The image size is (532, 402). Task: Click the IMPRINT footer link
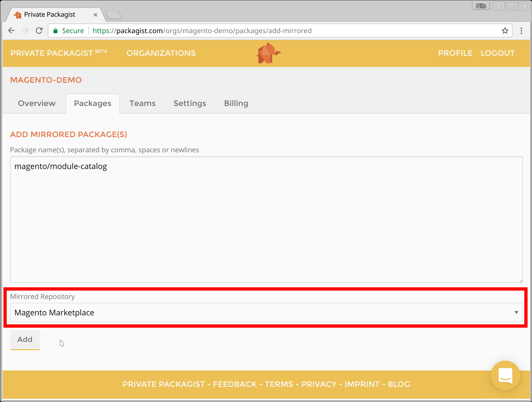[362, 384]
